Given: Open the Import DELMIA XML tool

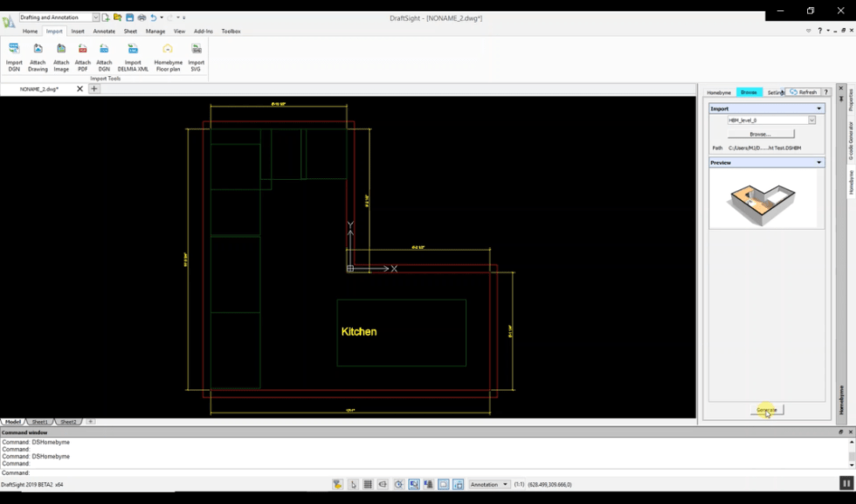Looking at the screenshot, I should tap(133, 56).
